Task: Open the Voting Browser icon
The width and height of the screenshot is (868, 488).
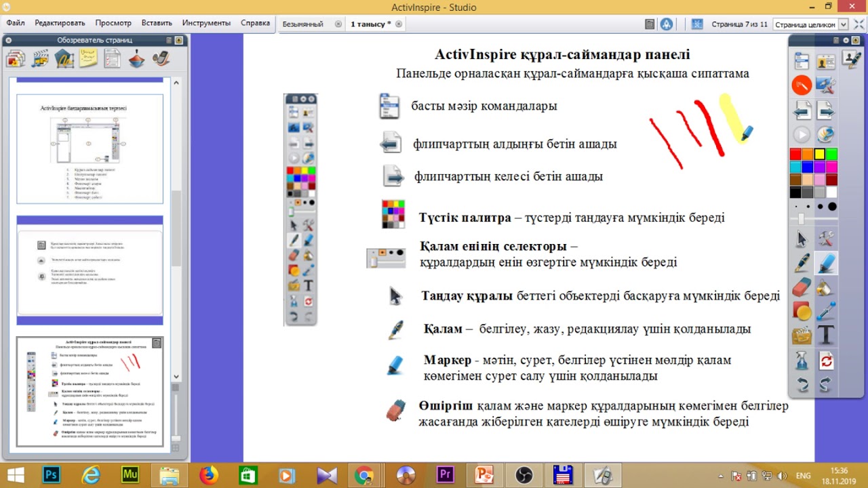Action: pyautogui.click(x=161, y=58)
